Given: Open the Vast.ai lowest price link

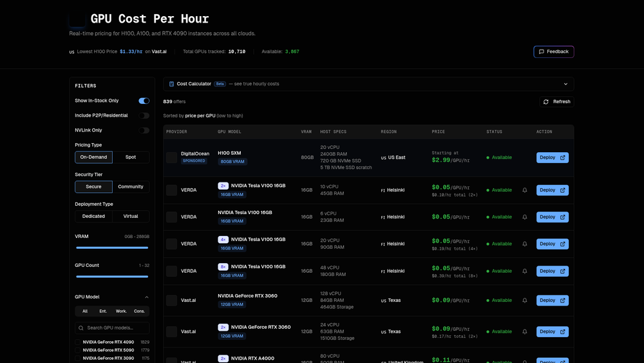Looking at the screenshot, I should point(159,52).
